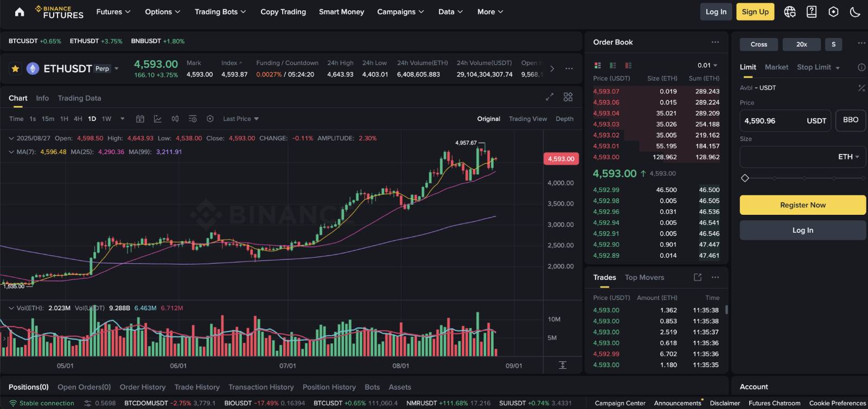
Task: Switch to light mode with moon icon
Action: (855, 12)
